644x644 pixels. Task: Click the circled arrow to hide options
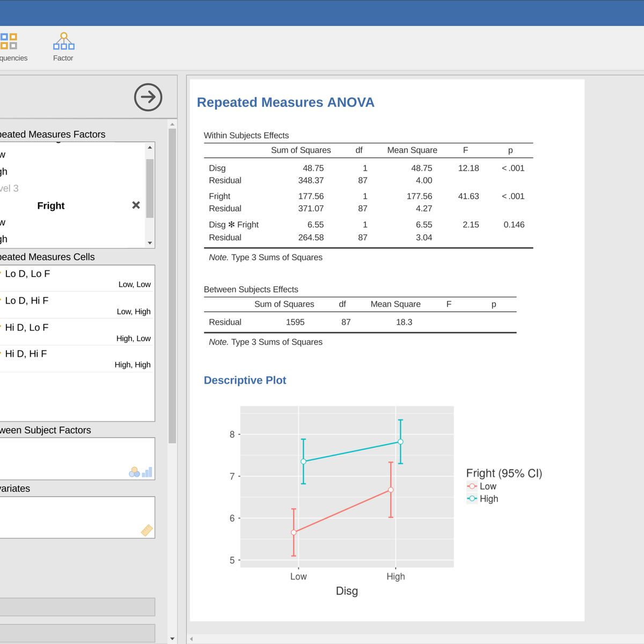[x=148, y=97]
